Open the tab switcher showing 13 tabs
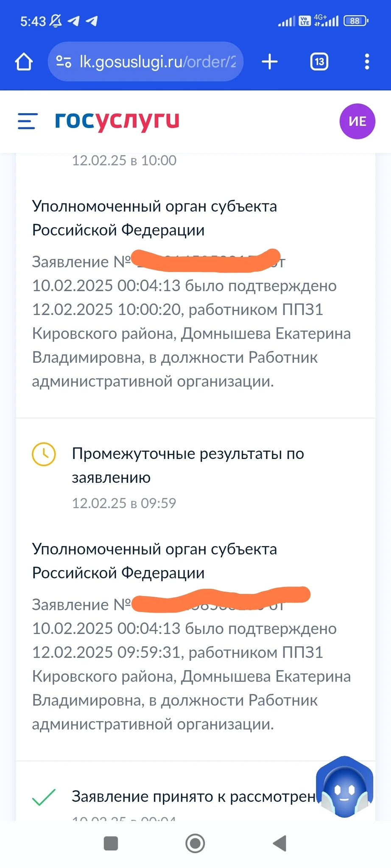 coord(319,62)
